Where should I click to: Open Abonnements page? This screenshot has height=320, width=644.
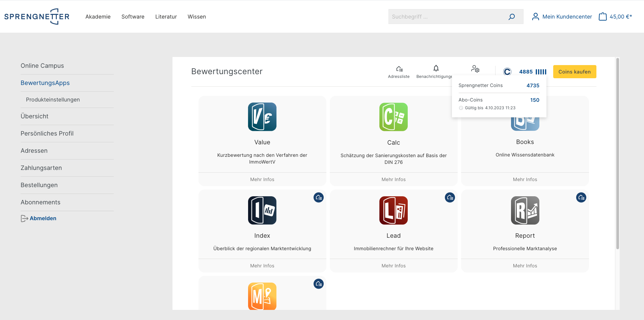click(41, 202)
